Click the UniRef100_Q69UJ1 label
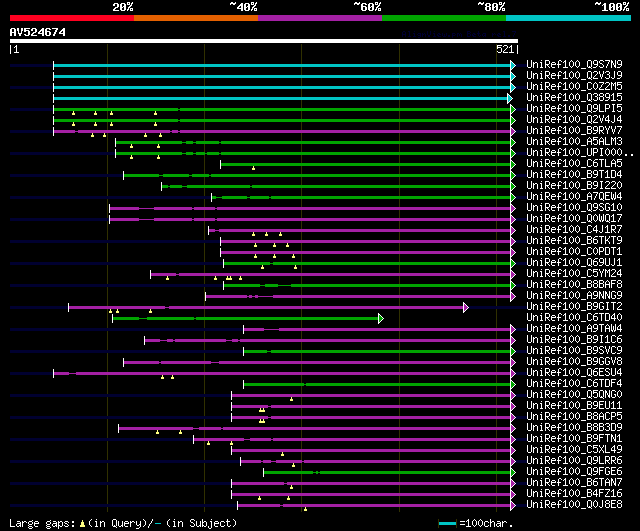Image resolution: width=640 pixels, height=531 pixels. pyautogui.click(x=574, y=263)
